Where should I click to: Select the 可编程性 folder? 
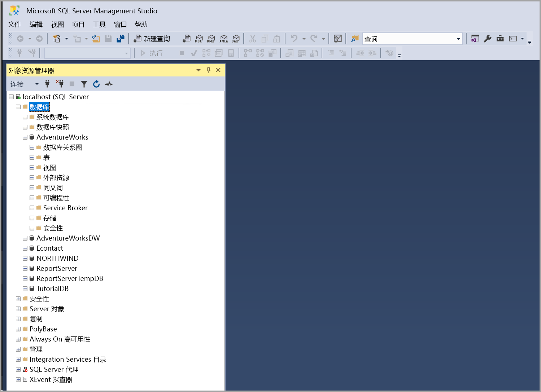56,198
